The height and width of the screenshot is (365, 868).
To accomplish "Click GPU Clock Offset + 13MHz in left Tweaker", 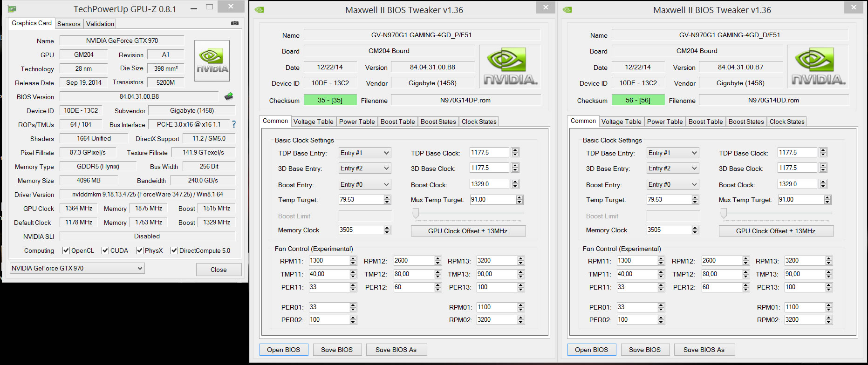I will (x=468, y=231).
